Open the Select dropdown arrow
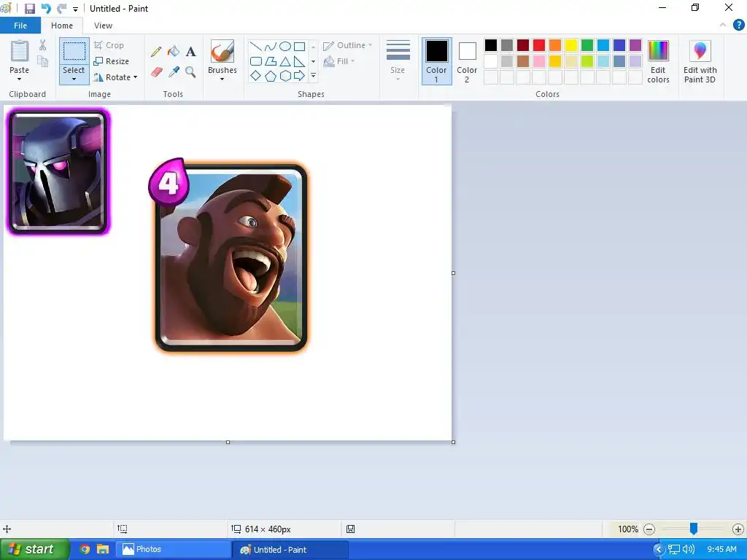Viewport: 747px width, 560px height. pyautogui.click(x=74, y=79)
